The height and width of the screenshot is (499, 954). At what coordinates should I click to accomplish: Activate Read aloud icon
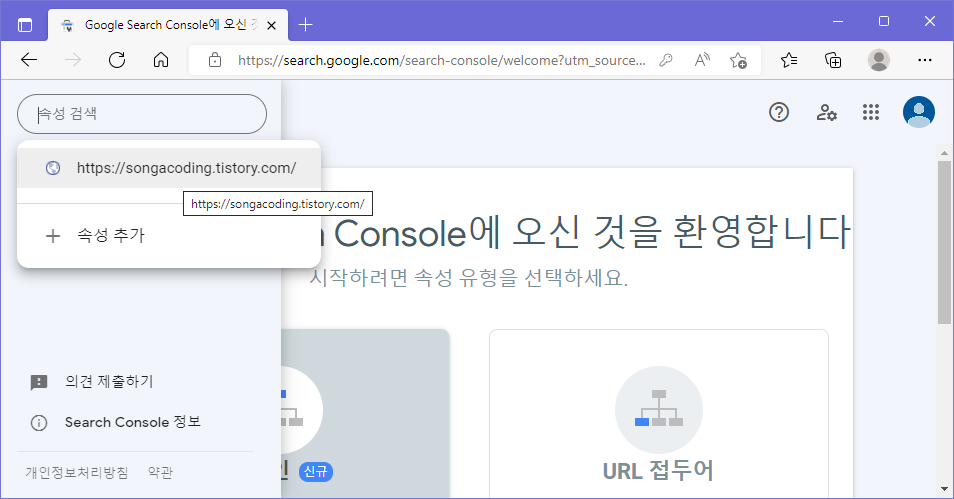tap(702, 60)
